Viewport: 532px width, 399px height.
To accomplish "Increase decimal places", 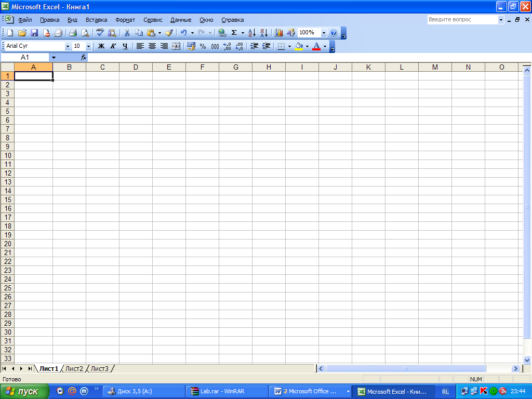I will tap(227, 46).
